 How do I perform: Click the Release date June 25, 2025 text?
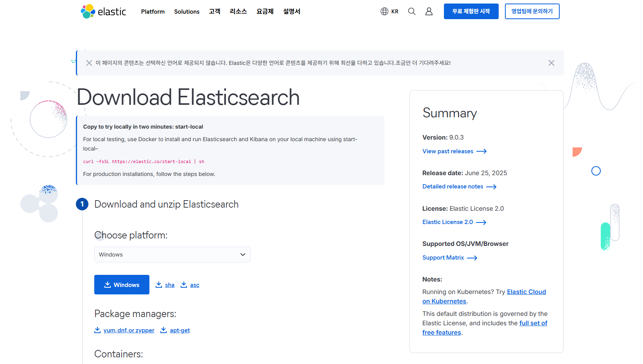point(465,173)
